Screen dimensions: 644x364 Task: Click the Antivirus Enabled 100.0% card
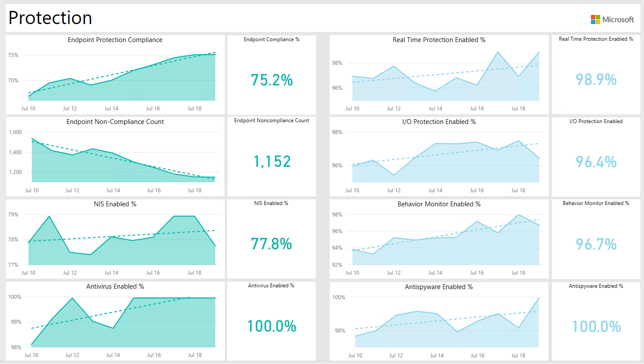[x=271, y=326]
